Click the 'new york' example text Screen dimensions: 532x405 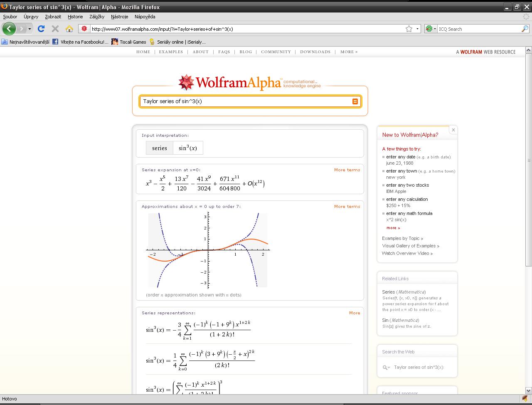point(396,178)
